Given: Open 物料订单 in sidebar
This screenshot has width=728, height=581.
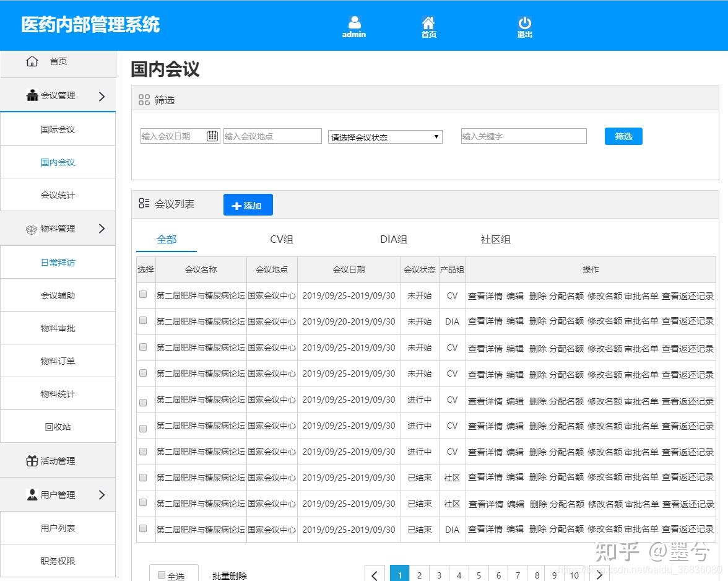Looking at the screenshot, I should (x=58, y=361).
